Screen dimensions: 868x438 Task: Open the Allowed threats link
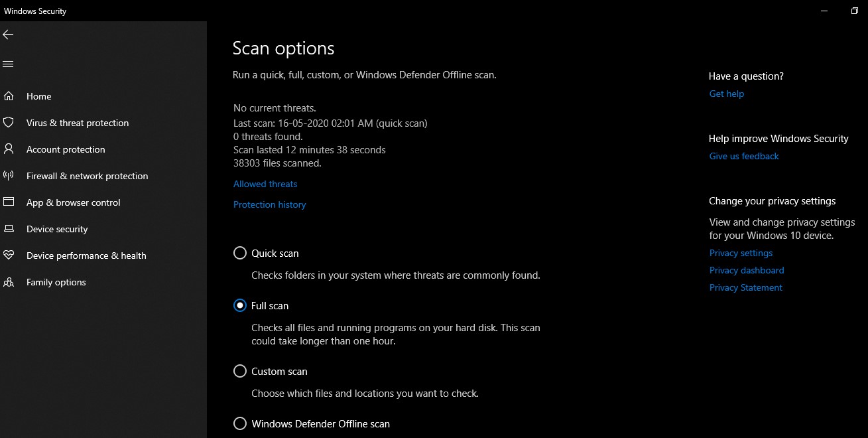tap(265, 184)
